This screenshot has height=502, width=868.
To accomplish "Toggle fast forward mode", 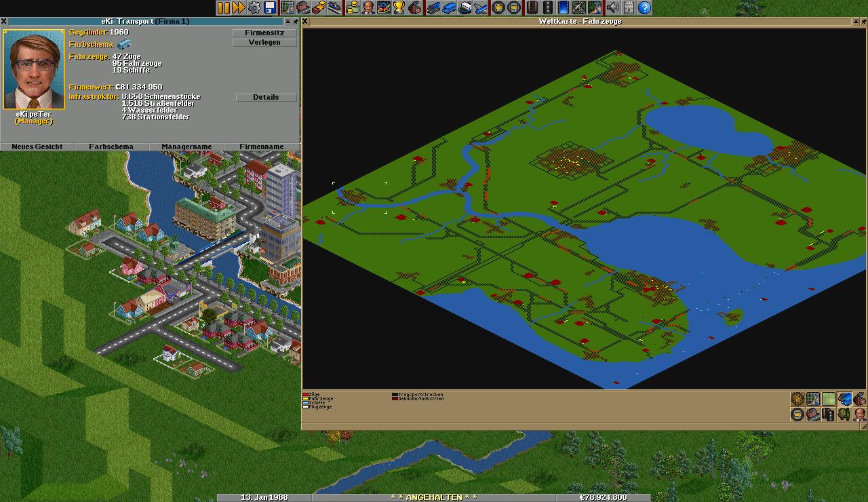I will coord(239,8).
